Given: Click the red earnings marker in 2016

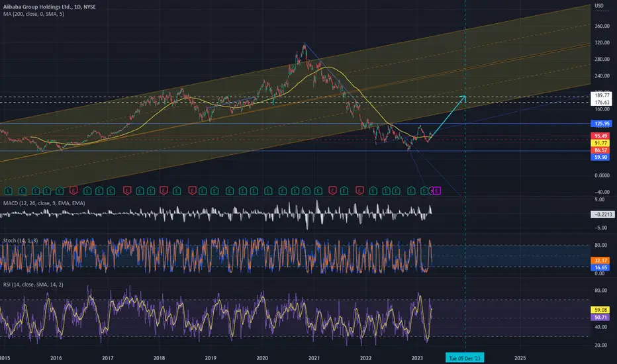Looking at the screenshot, I should pyautogui.click(x=73, y=191).
